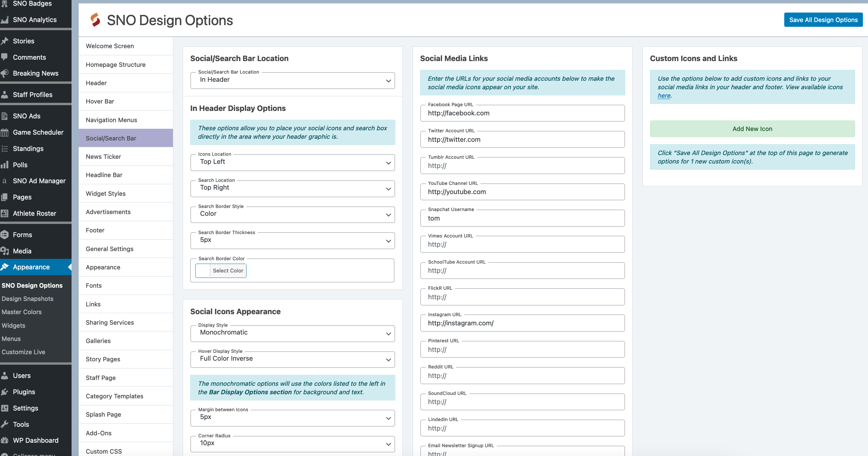The height and width of the screenshot is (456, 868).
Task: Click the WP Dashboard gauge icon
Action: click(x=4, y=440)
